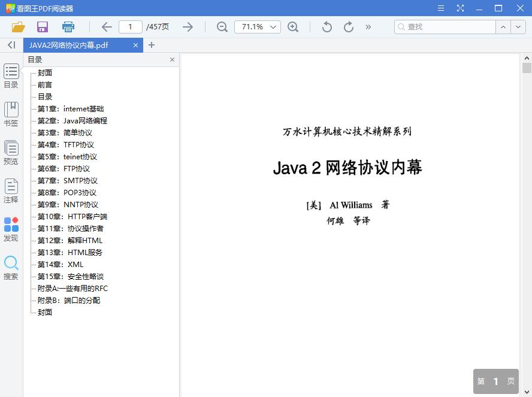The height and width of the screenshot is (397, 532).
Task: Open the 目录 outline sidebar panel
Action: pyautogui.click(x=11, y=76)
